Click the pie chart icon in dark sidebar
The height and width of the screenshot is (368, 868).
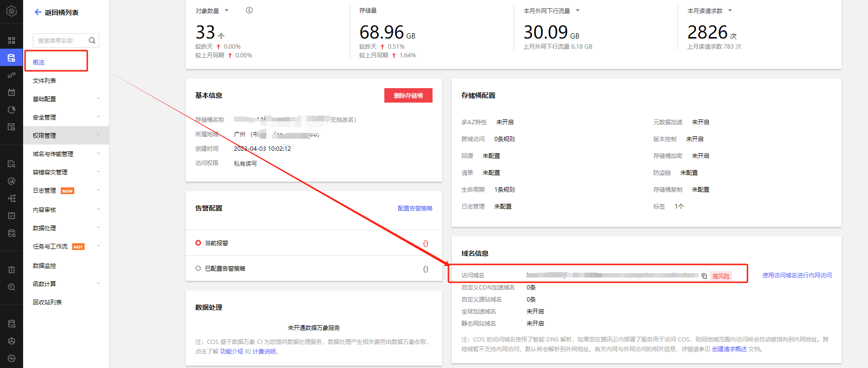click(x=12, y=110)
